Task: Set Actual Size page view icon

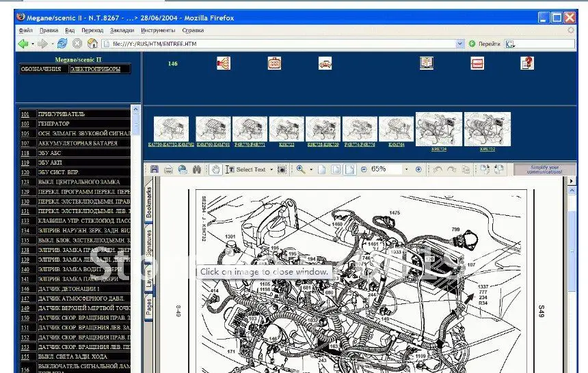Action: pos(322,169)
